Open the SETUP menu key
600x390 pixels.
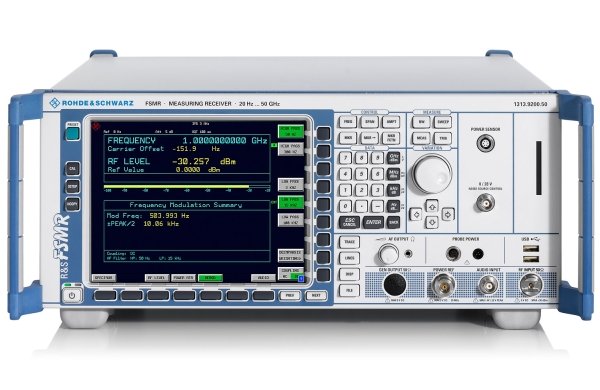pyautogui.click(x=72, y=186)
